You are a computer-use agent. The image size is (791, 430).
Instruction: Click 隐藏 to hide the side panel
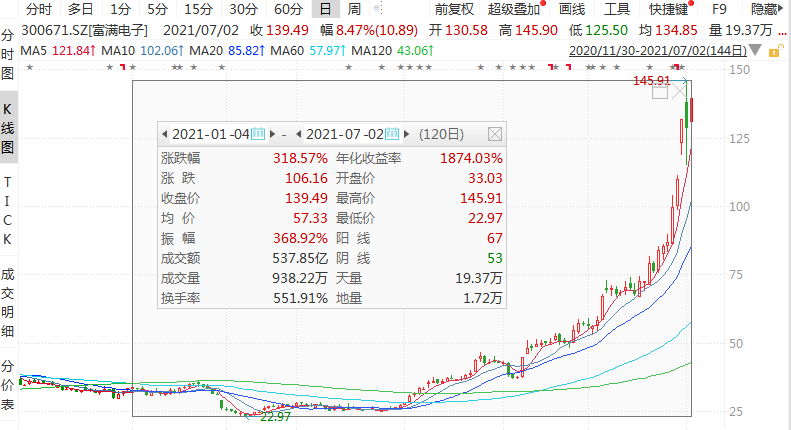767,9
